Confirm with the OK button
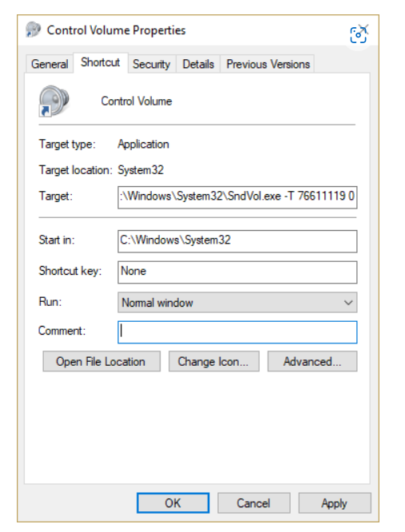 pos(173,502)
